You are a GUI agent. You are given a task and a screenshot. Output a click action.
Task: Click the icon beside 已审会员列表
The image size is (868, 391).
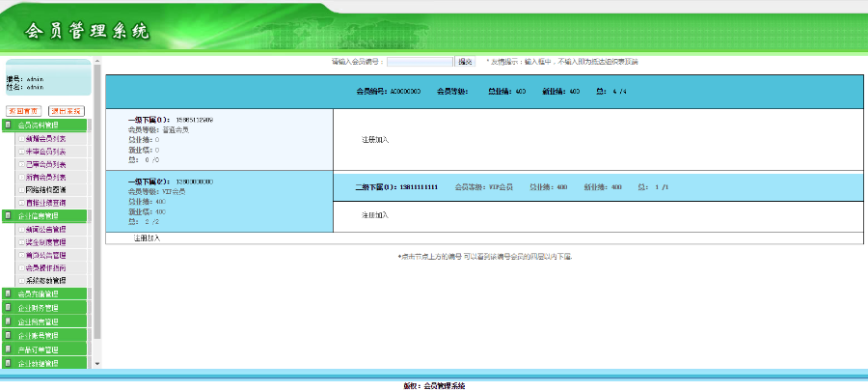coord(21,164)
